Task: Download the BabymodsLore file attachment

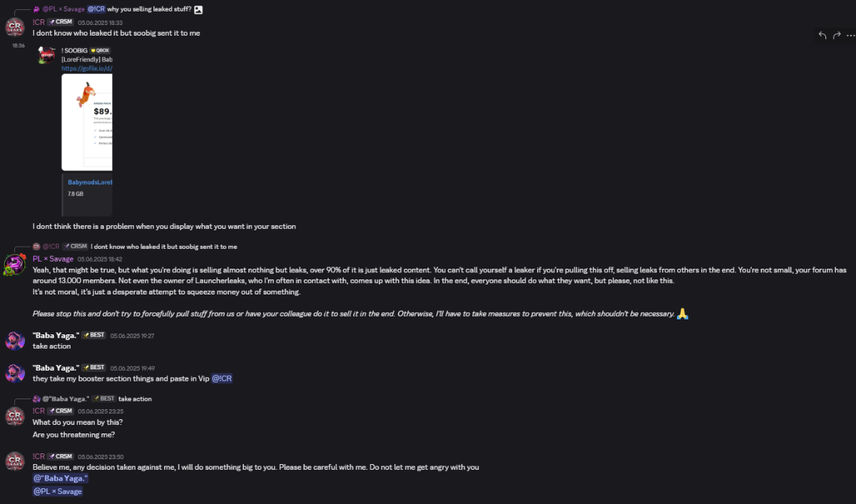Action: click(x=91, y=182)
